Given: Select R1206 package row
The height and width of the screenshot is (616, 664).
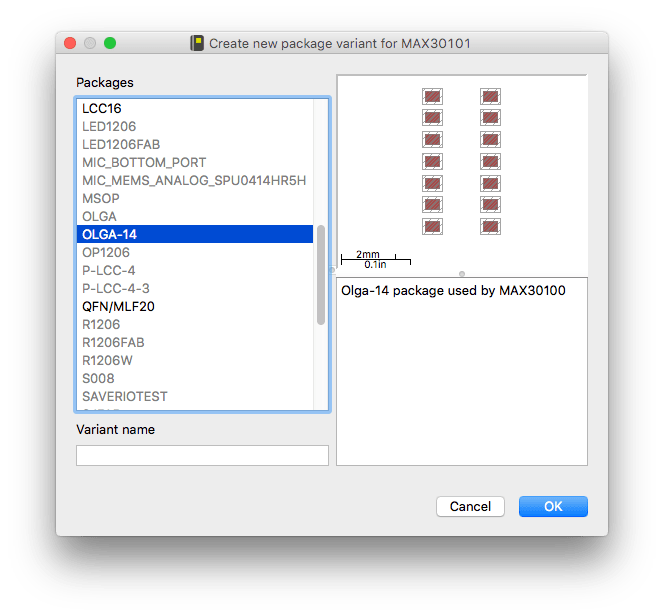Looking at the screenshot, I should [x=195, y=324].
